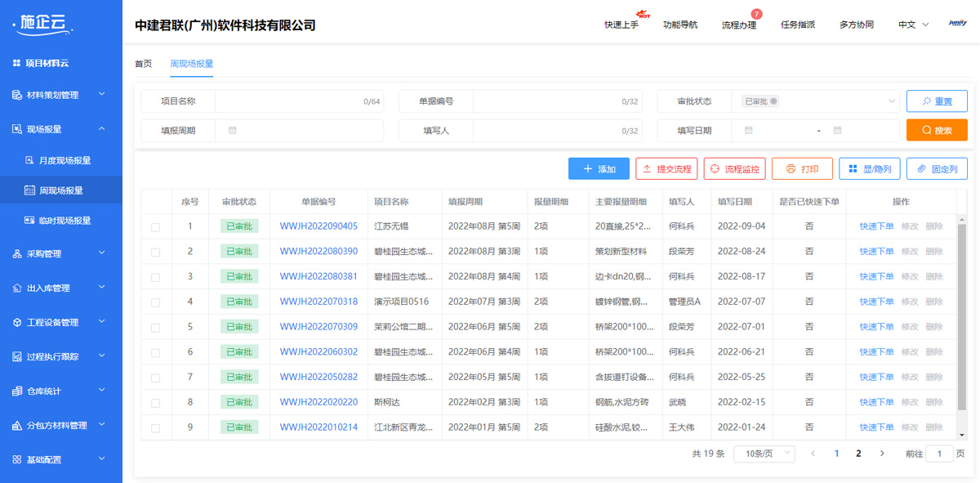Open document link WWJH2022090405
This screenshot has height=483, width=980.
point(318,226)
